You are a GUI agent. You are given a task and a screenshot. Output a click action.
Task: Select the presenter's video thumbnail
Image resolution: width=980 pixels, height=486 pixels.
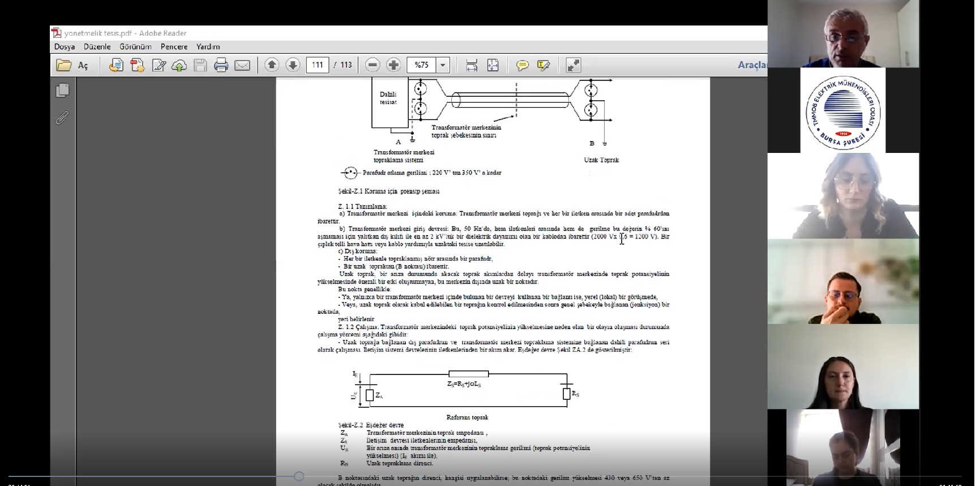[843, 34]
